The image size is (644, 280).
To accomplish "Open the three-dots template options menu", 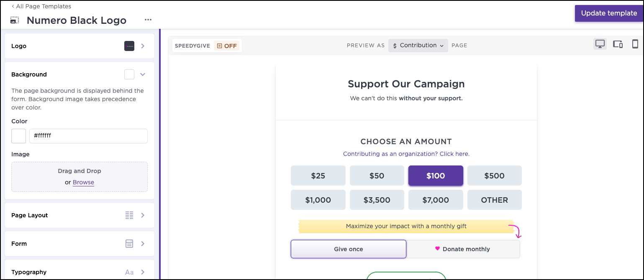I will 148,20.
